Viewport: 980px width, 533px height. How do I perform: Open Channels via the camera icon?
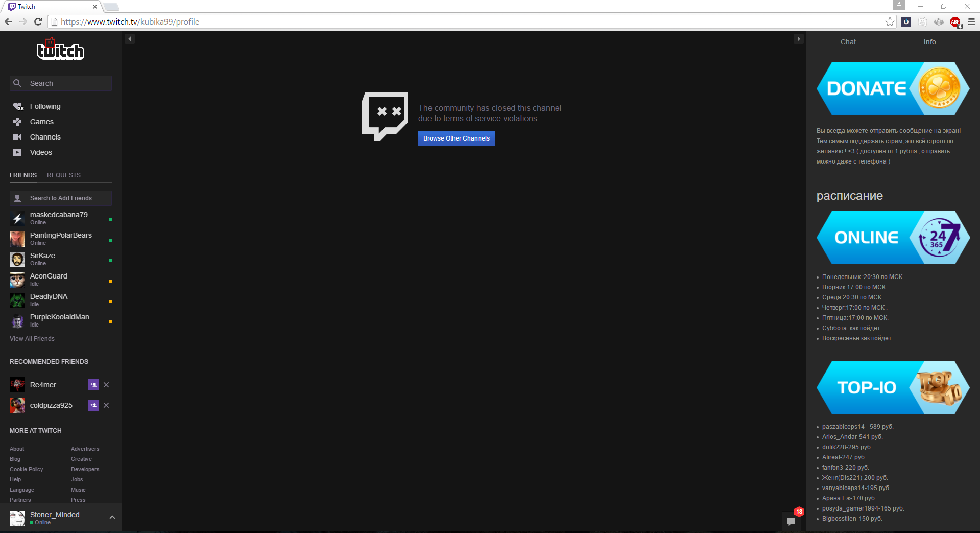[x=17, y=137]
